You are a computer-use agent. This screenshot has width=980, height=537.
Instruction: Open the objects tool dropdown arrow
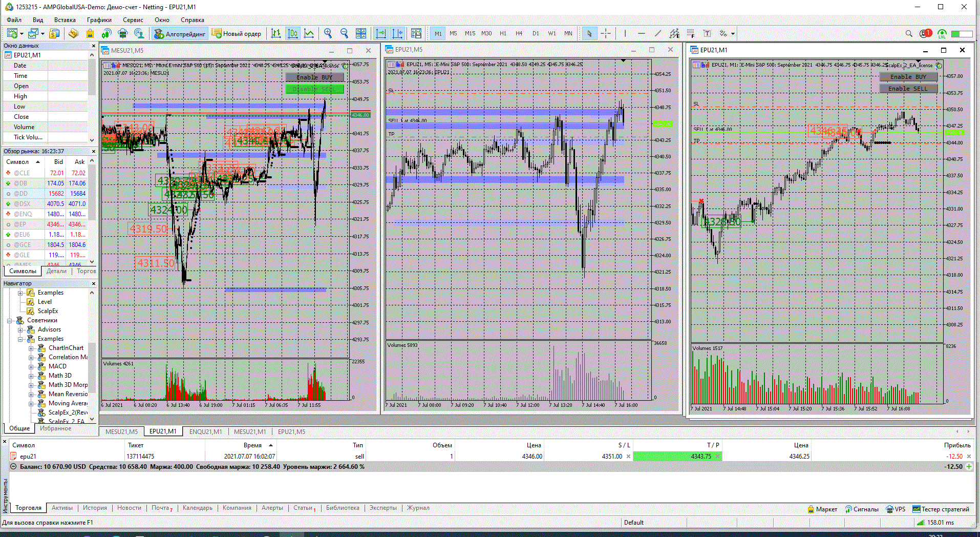tap(733, 34)
